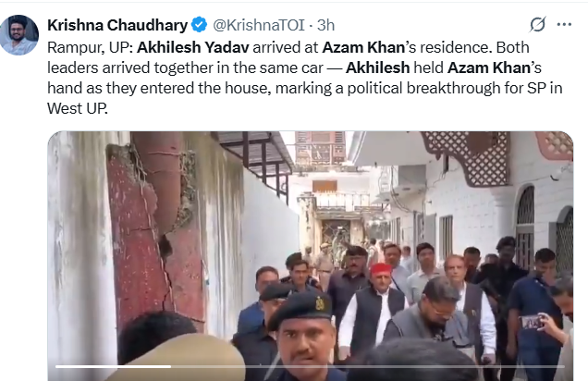Click the blue verified badge
Image resolution: width=588 pixels, height=381 pixels.
click(x=199, y=25)
